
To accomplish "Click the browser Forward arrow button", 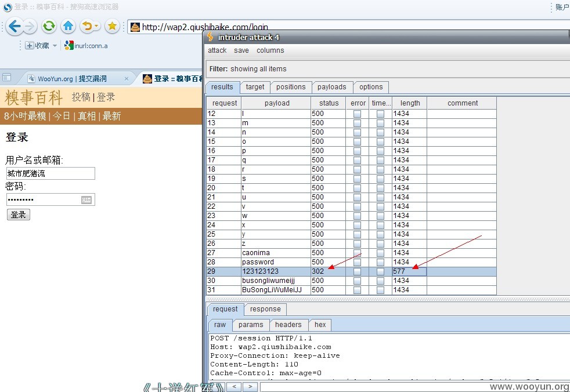I will [x=30, y=26].
